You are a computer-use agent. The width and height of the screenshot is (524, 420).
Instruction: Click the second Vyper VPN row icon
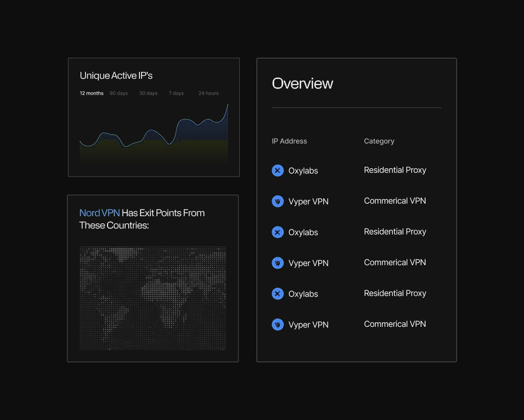point(278,263)
